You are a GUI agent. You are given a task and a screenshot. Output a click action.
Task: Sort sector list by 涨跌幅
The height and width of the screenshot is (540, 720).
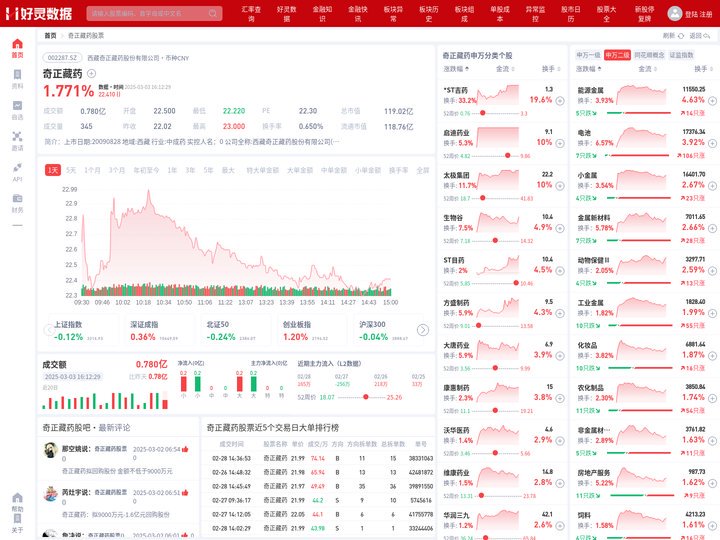[x=589, y=69]
